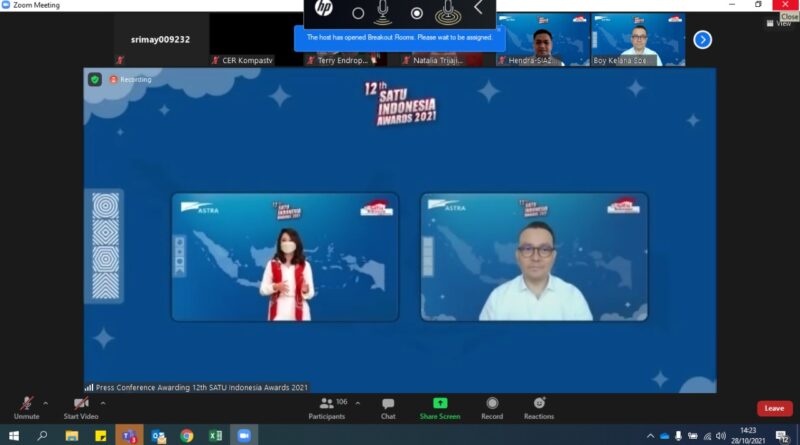Click the signal bars connection icon
Screen dimensions: 800x445
(89, 387)
